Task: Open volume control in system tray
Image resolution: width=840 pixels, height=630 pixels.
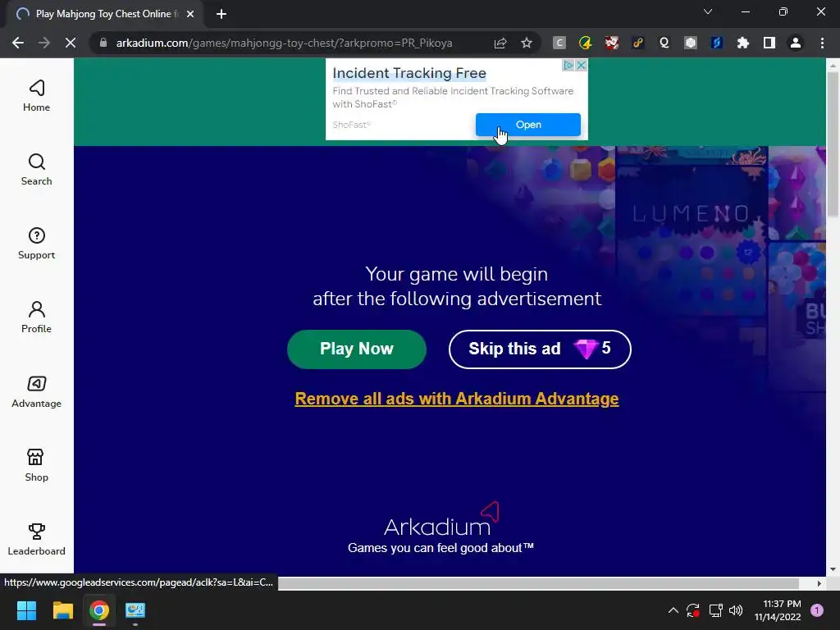Action: click(736, 610)
